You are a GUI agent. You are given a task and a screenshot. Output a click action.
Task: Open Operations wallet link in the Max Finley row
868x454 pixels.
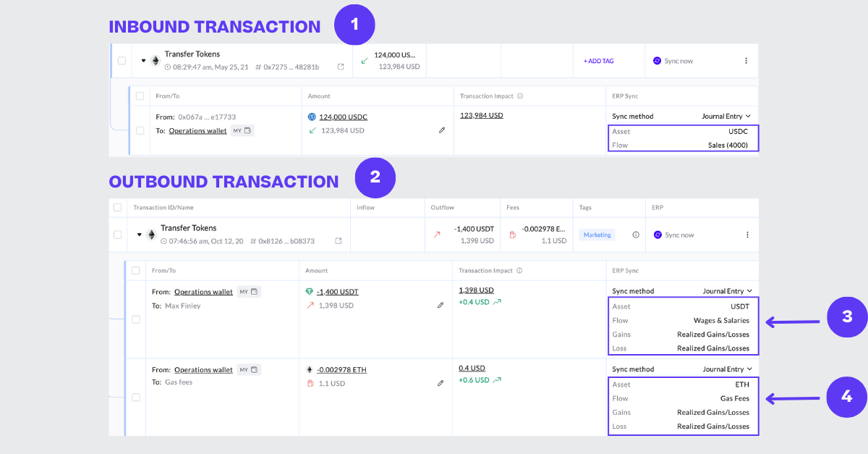(x=203, y=292)
